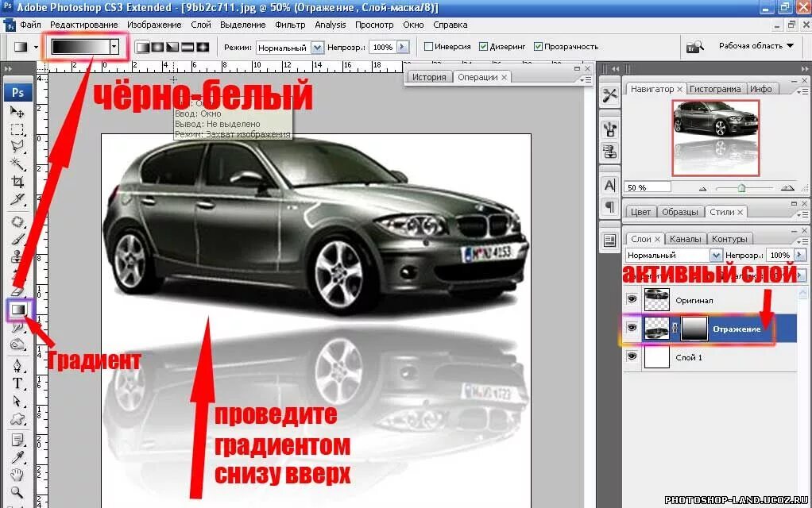Switch to the История tab
The image size is (812, 508).
[x=429, y=77]
